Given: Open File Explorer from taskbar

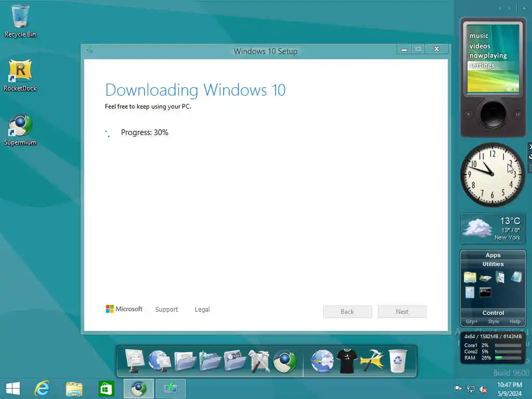Looking at the screenshot, I should (x=74, y=389).
